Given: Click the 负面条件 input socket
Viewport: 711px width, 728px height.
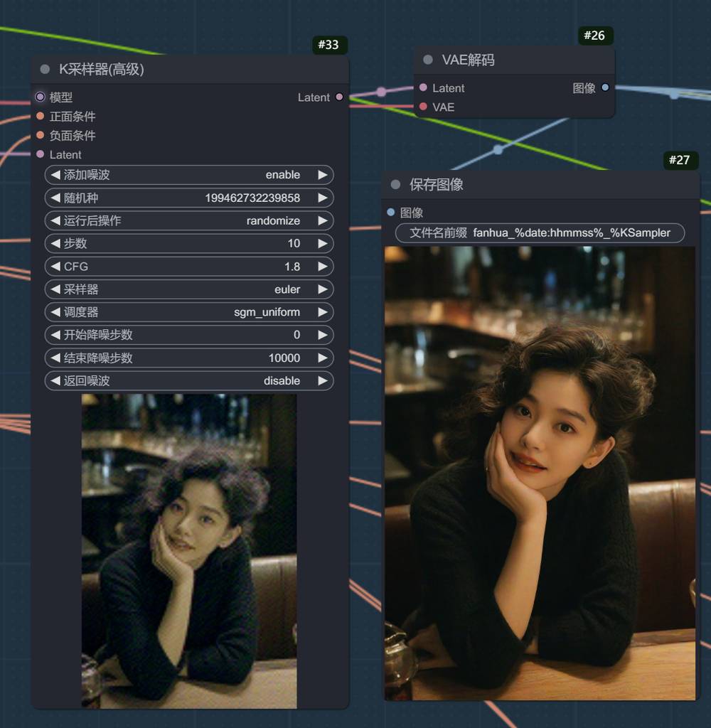Looking at the screenshot, I should pyautogui.click(x=41, y=136).
